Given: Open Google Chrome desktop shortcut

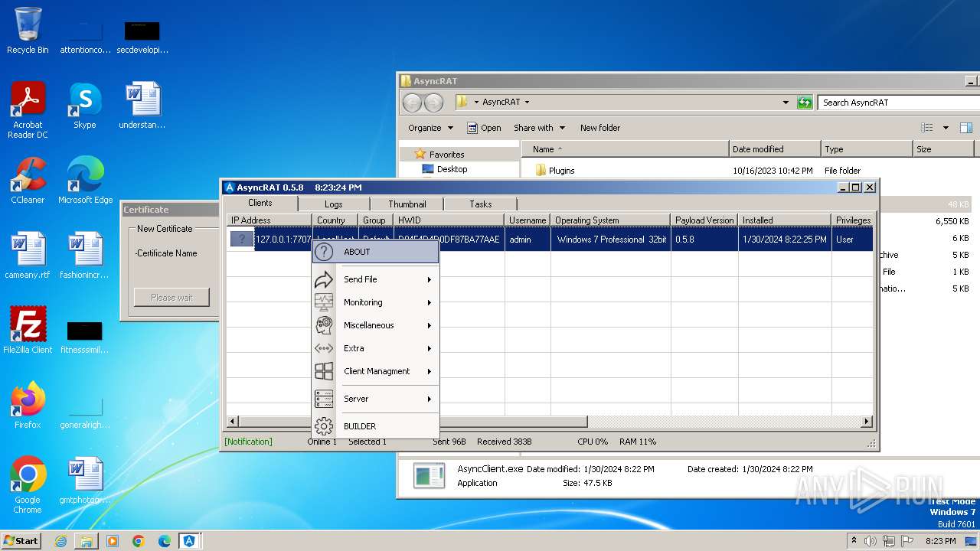Looking at the screenshot, I should coord(28,485).
